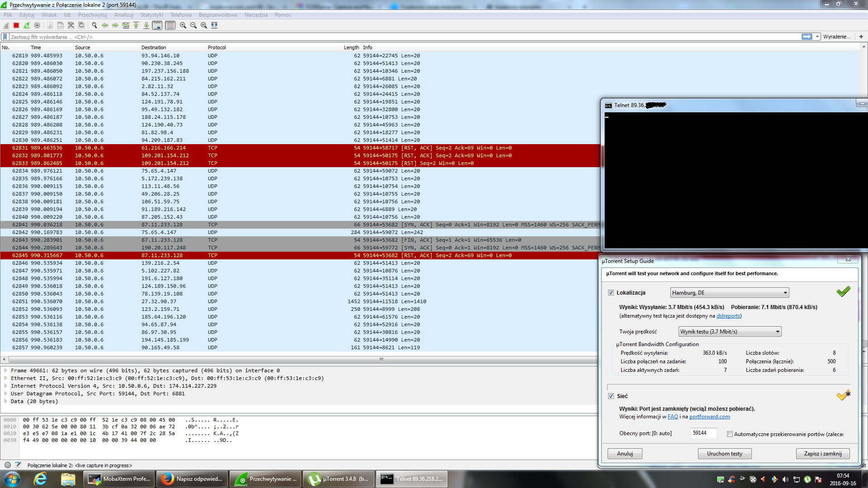Click the resize columns to content icon

pos(214,25)
